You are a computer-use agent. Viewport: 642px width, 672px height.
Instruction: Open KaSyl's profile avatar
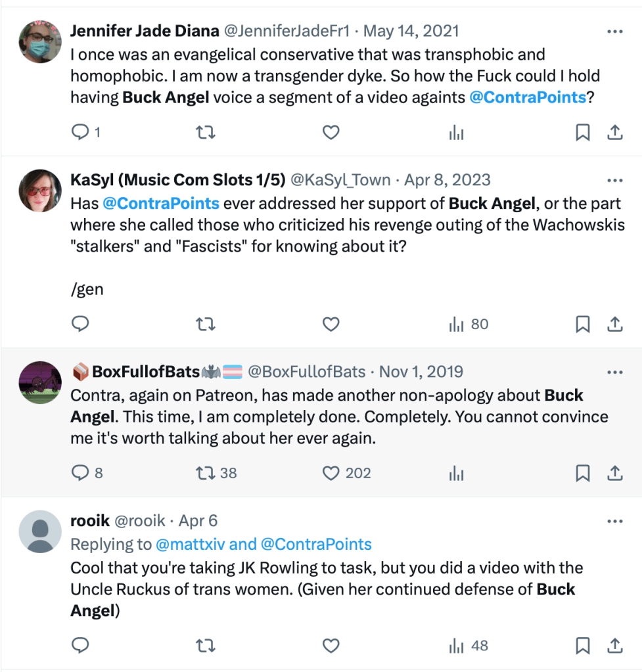41,190
